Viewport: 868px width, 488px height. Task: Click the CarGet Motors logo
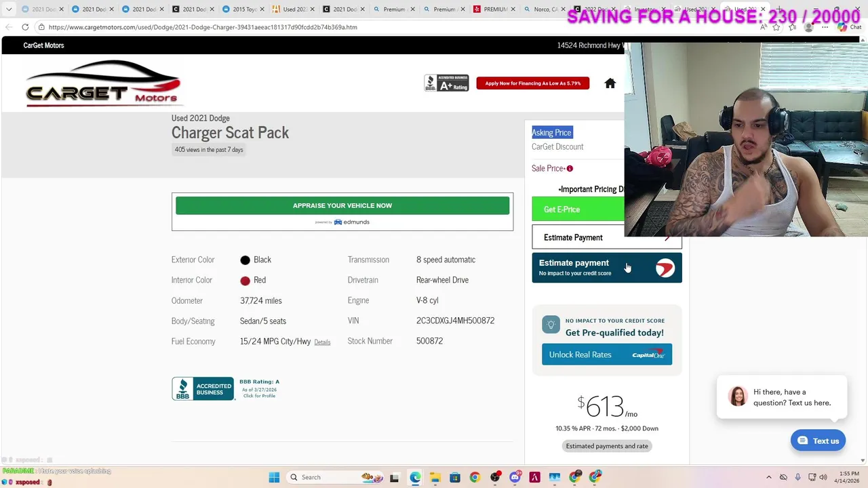(x=103, y=83)
